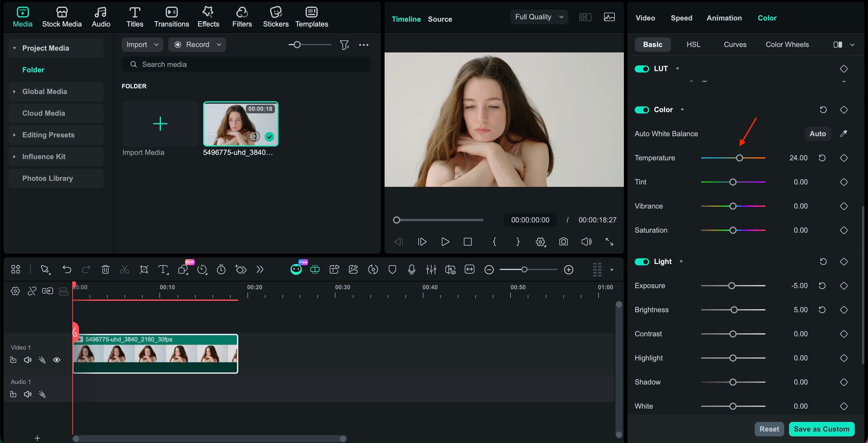868x443 pixels.
Task: Click the Temperature slider handle
Action: pos(739,158)
